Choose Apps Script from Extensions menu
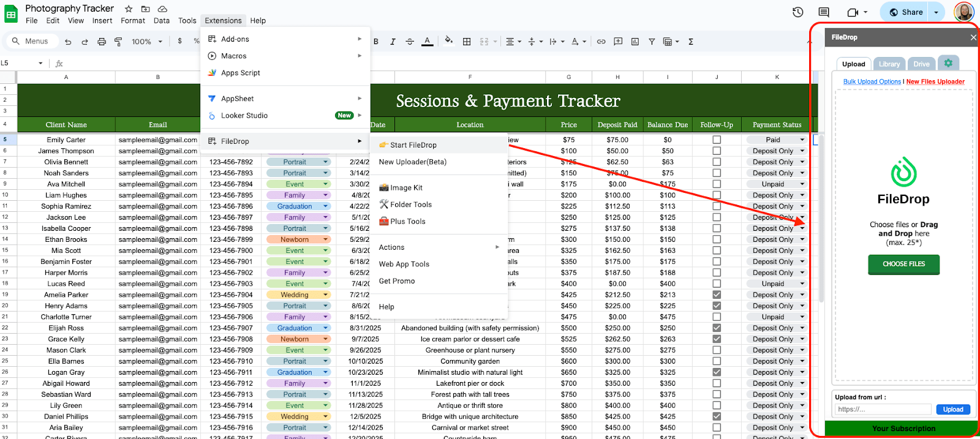The height and width of the screenshot is (439, 980). pos(285,72)
